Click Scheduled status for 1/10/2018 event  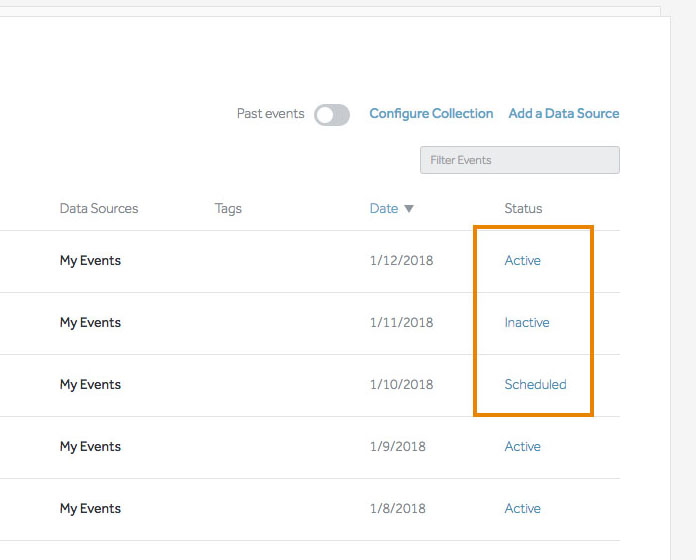coord(535,385)
